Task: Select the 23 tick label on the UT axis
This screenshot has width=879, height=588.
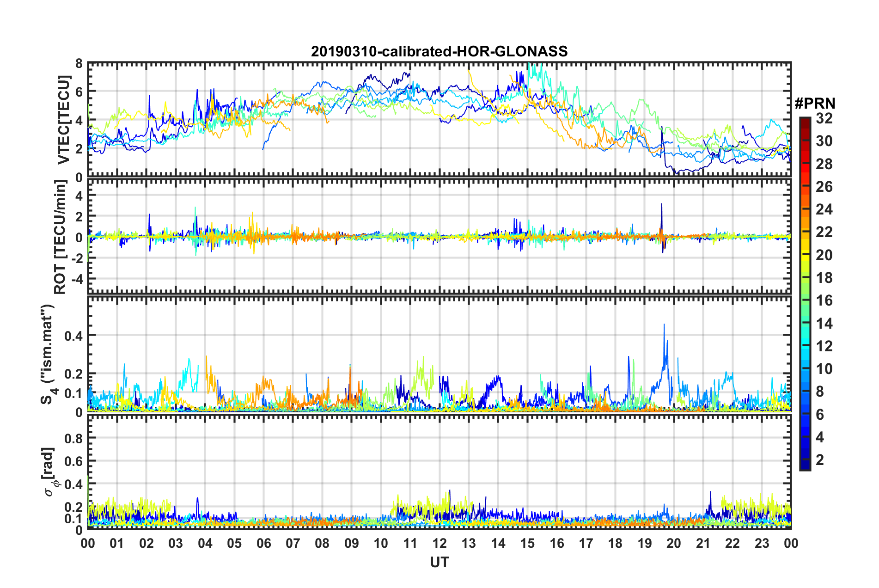Action: pyautogui.click(x=762, y=543)
